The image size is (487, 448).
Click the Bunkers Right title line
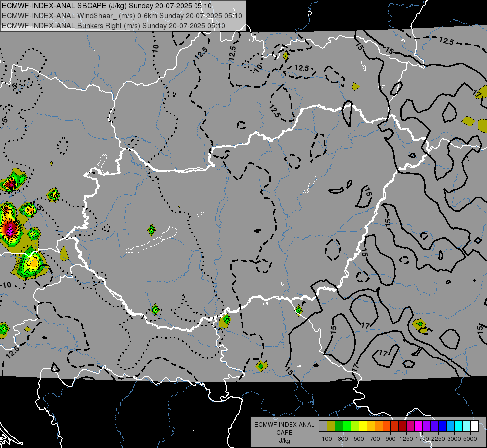114,26
